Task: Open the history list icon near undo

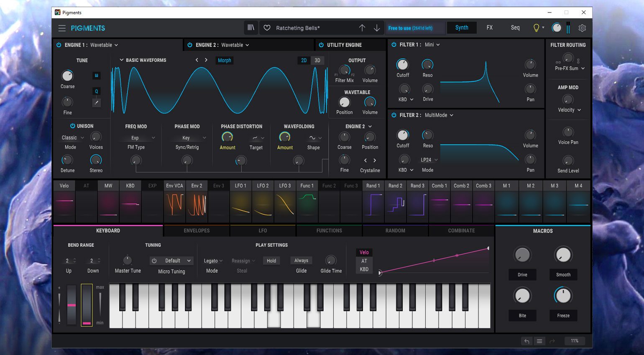Action: 539,341
